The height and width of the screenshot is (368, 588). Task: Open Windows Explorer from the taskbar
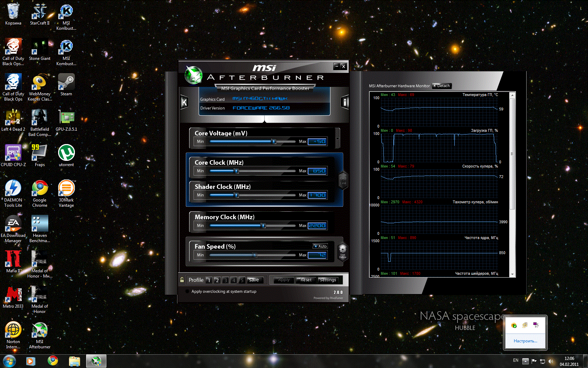[75, 361]
